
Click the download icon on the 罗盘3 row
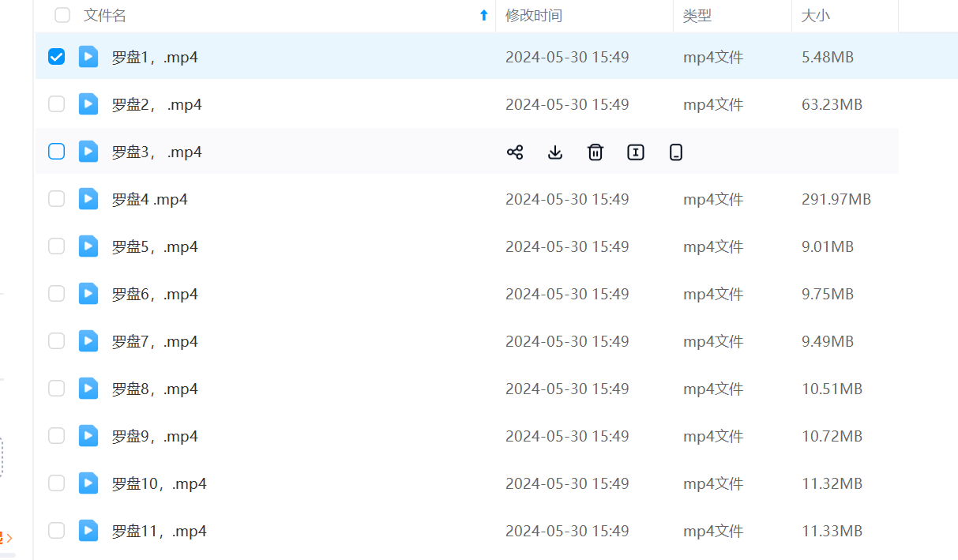[x=555, y=152]
